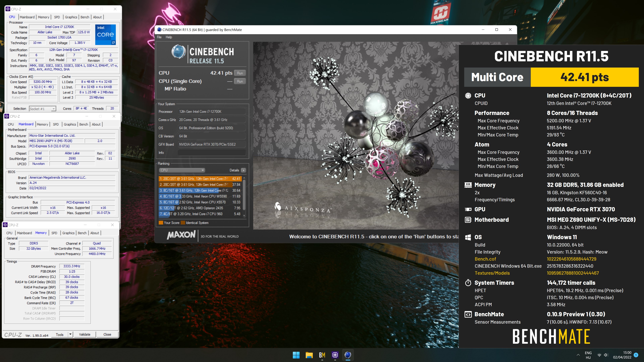
Task: Switch to SPD tab in top CPU-Z
Action: point(57,17)
